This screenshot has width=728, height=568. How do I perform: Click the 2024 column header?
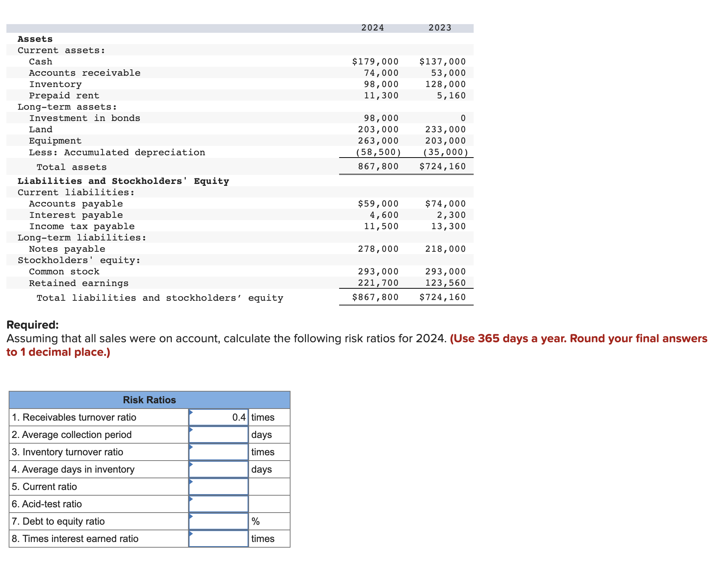373,28
